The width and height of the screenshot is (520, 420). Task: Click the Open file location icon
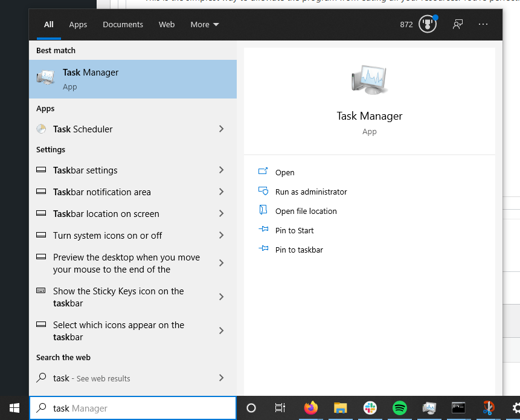pos(263,210)
